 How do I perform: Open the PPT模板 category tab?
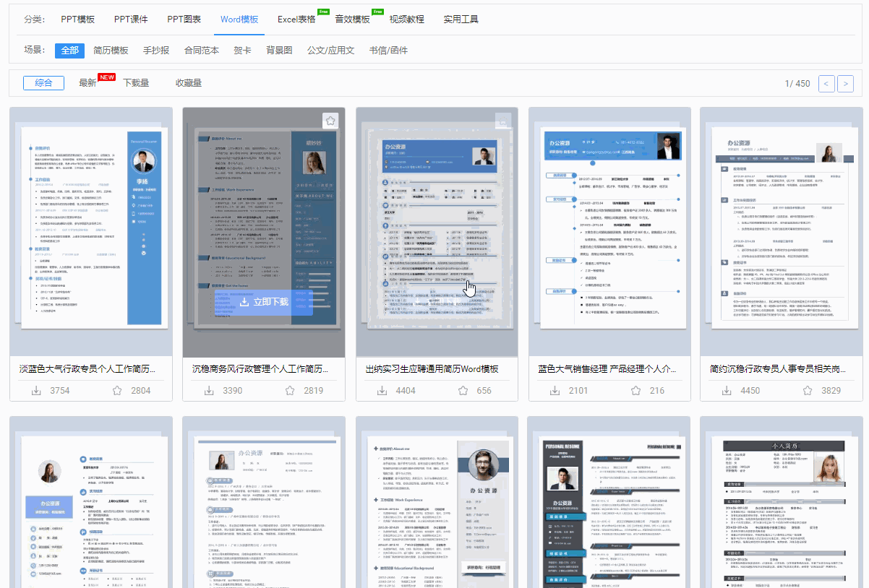(77, 20)
